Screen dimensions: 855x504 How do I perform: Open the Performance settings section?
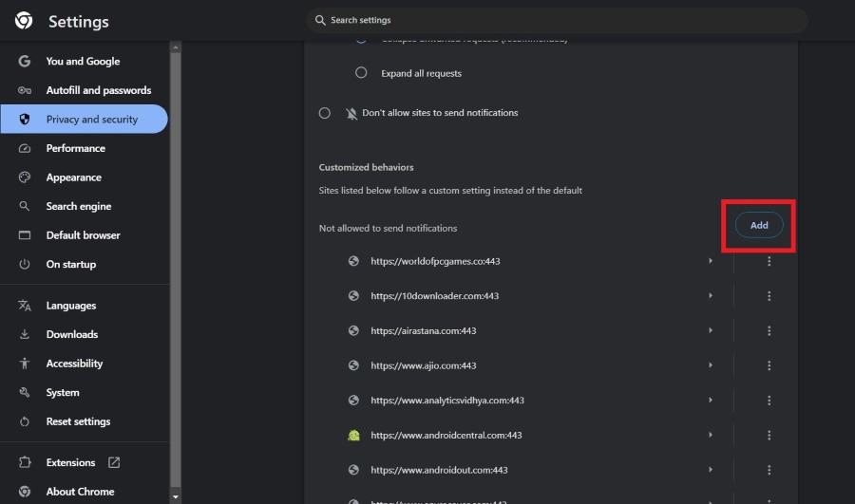[83, 148]
